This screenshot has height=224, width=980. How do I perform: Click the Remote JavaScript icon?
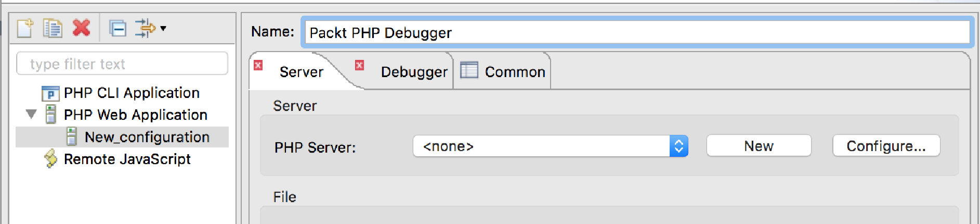click(50, 159)
